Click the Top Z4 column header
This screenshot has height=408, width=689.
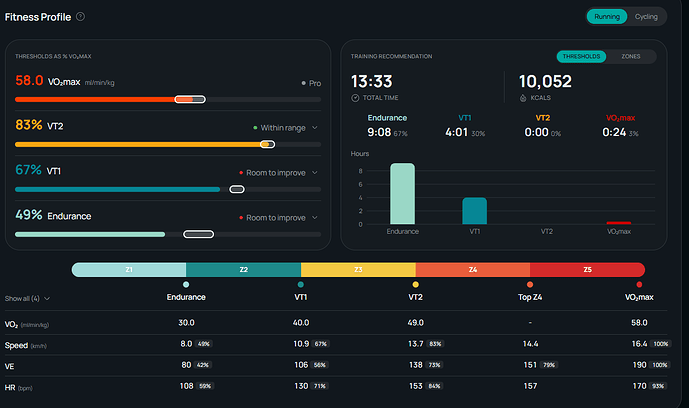point(530,297)
